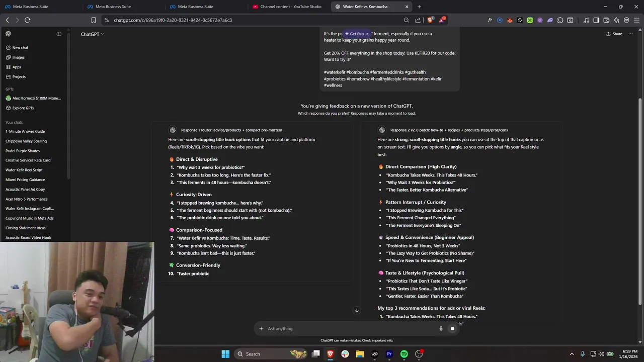Open the Brave Shields lion icon
Viewport: 644px width, 362px height.
coord(430,20)
